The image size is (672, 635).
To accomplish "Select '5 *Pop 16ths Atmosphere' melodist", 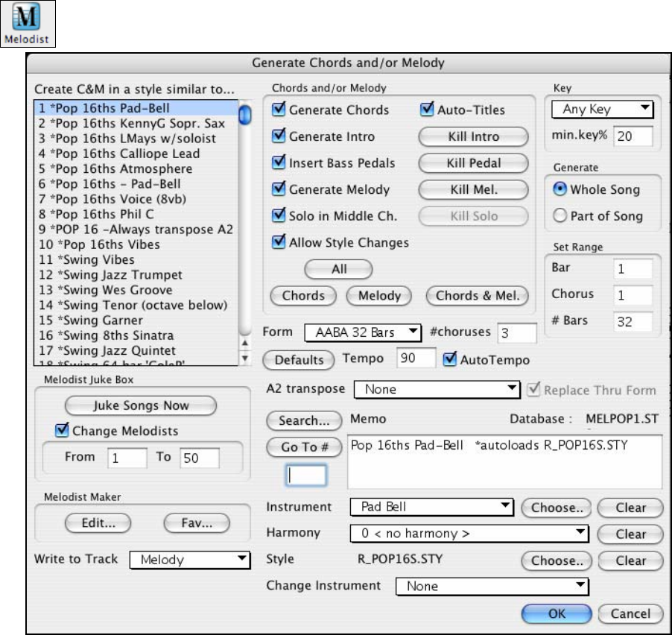I will pyautogui.click(x=136, y=169).
